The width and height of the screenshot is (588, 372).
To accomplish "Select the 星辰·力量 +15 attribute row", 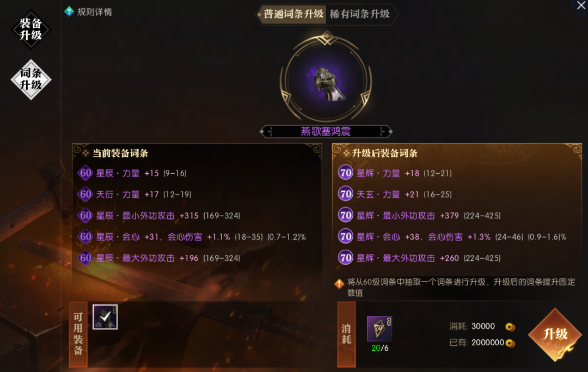I will tap(132, 173).
